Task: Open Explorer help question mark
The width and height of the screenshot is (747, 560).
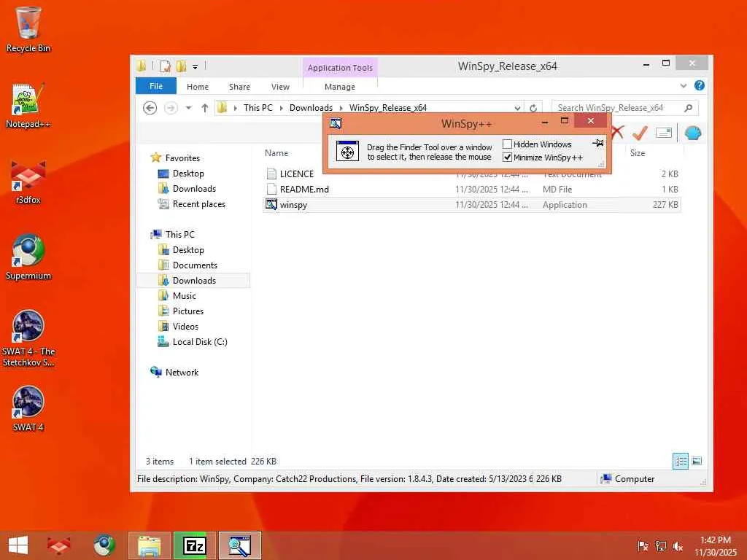Action: point(699,86)
